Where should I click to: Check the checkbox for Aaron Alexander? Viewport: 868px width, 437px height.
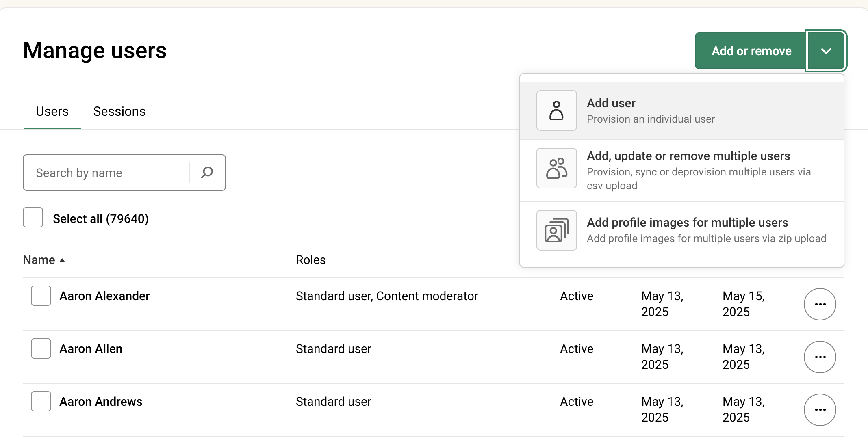(x=41, y=296)
